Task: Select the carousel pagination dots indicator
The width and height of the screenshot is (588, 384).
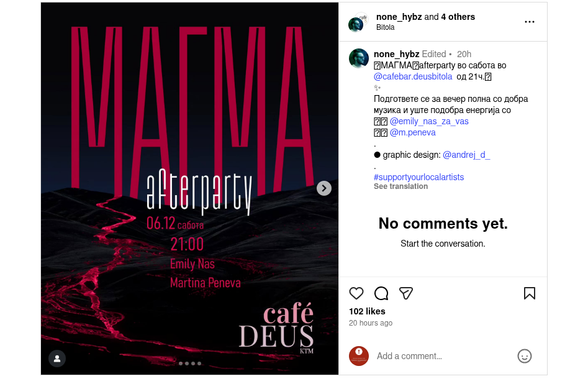Action: [x=190, y=363]
